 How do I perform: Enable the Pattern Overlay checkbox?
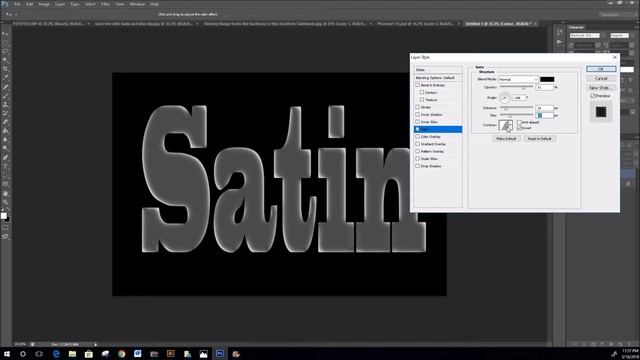pyautogui.click(x=418, y=151)
